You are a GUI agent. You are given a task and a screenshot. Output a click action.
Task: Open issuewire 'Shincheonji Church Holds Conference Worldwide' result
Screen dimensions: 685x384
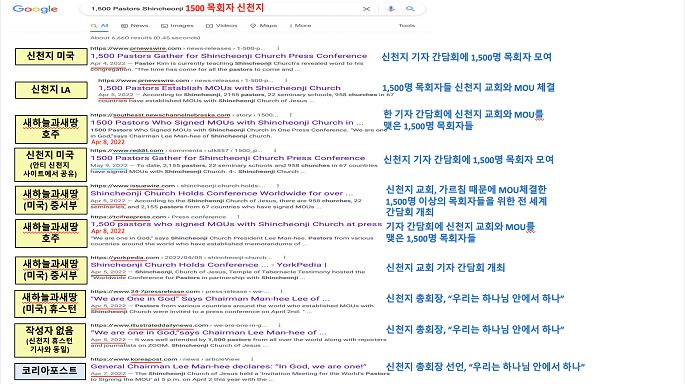[x=221, y=194]
